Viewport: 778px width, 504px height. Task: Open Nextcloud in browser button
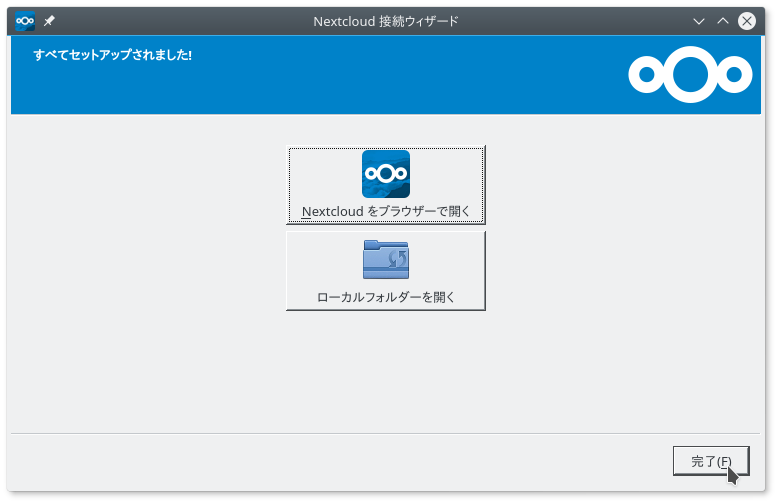386,185
